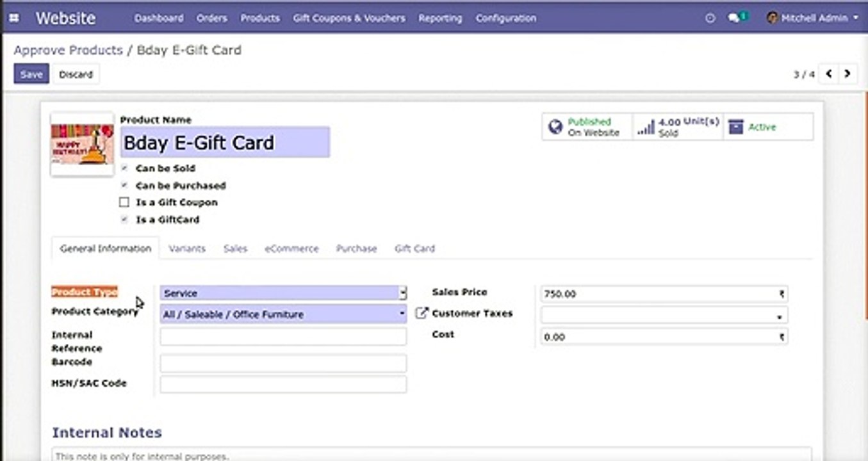Image resolution: width=868 pixels, height=461 pixels.
Task: Open the units sold chart icon
Action: click(x=646, y=127)
